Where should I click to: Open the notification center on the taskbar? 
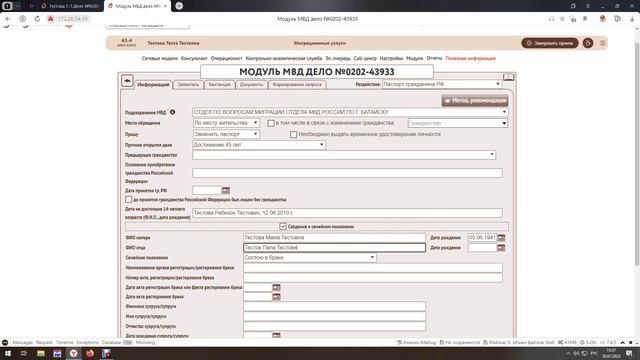point(629,353)
